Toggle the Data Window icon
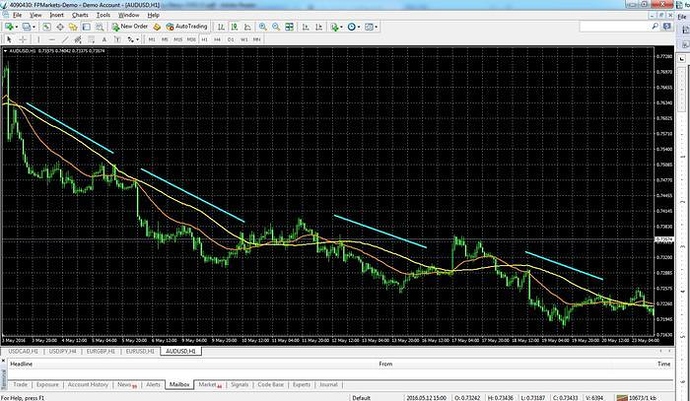This screenshot has width=690, height=401. point(60,27)
